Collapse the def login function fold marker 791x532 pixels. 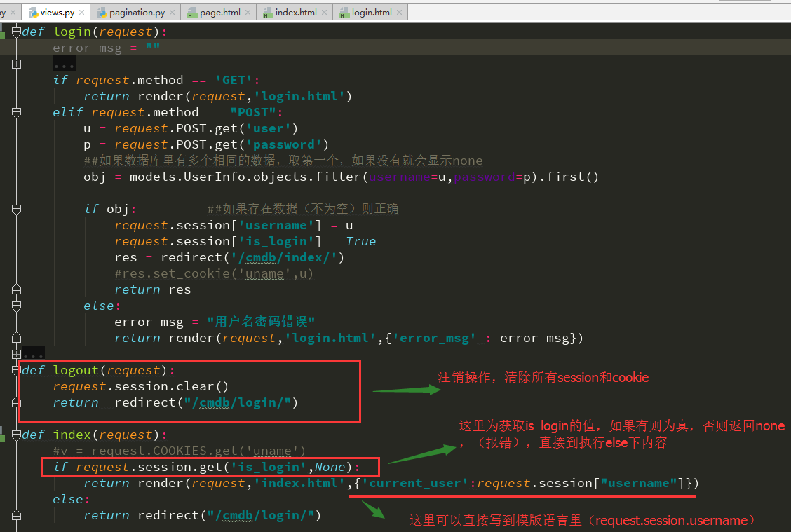[x=16, y=32]
